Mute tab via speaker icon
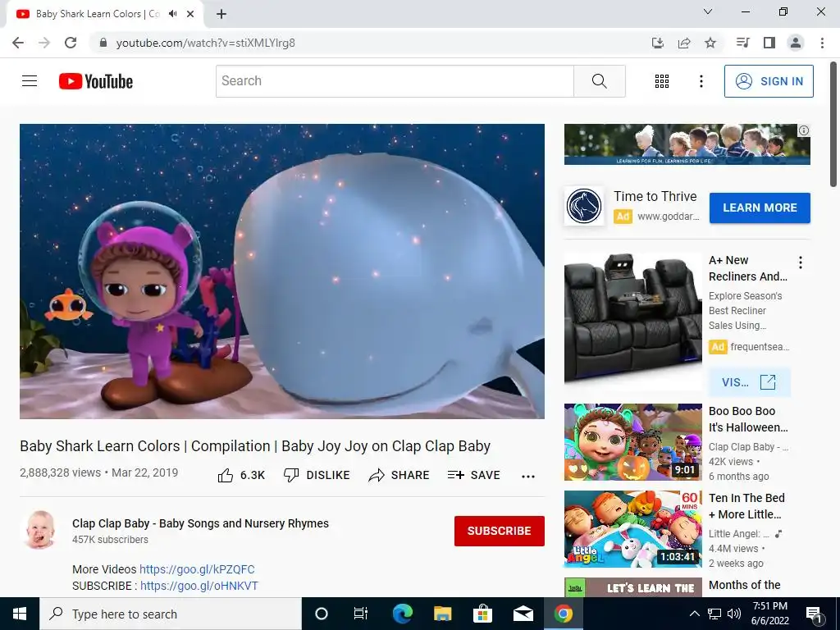 pos(172,14)
